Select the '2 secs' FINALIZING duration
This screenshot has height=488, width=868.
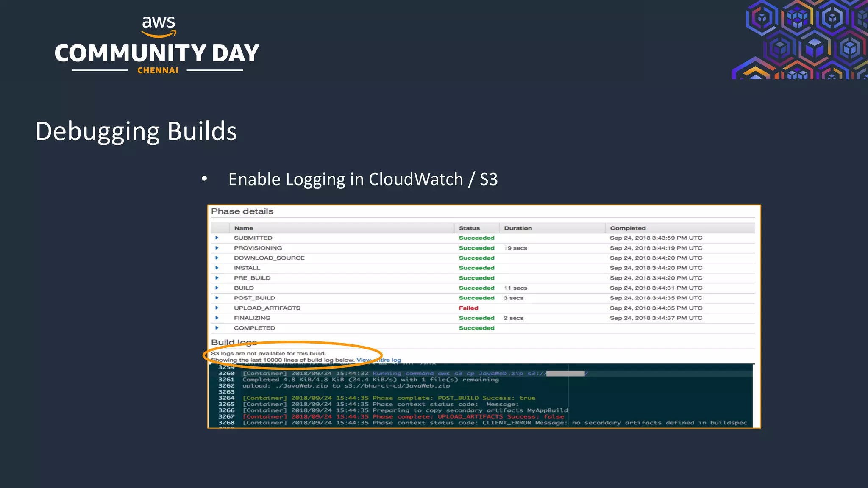point(514,318)
